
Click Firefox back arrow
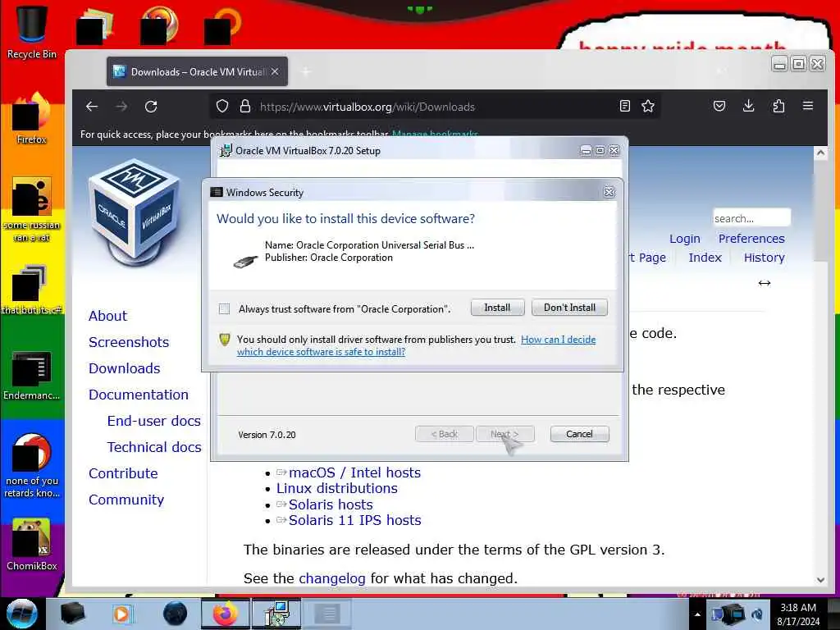coord(92,107)
